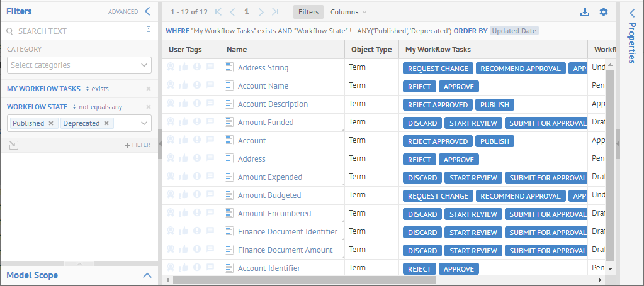
Task: Click the download icon in the grid toolbar
Action: 585,12
